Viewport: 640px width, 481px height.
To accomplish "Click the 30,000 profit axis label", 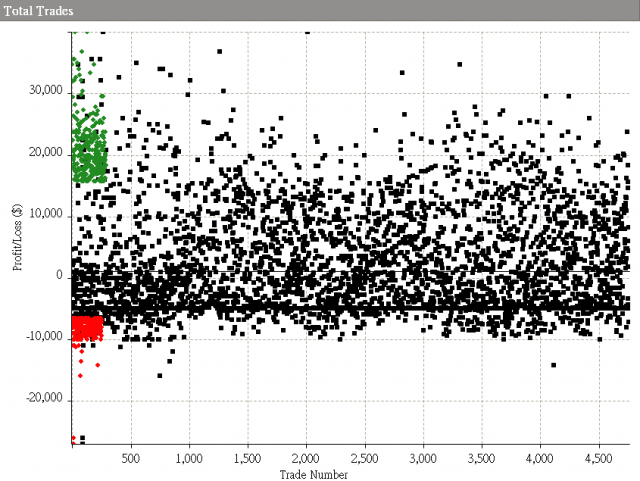I will pyautogui.click(x=46, y=90).
